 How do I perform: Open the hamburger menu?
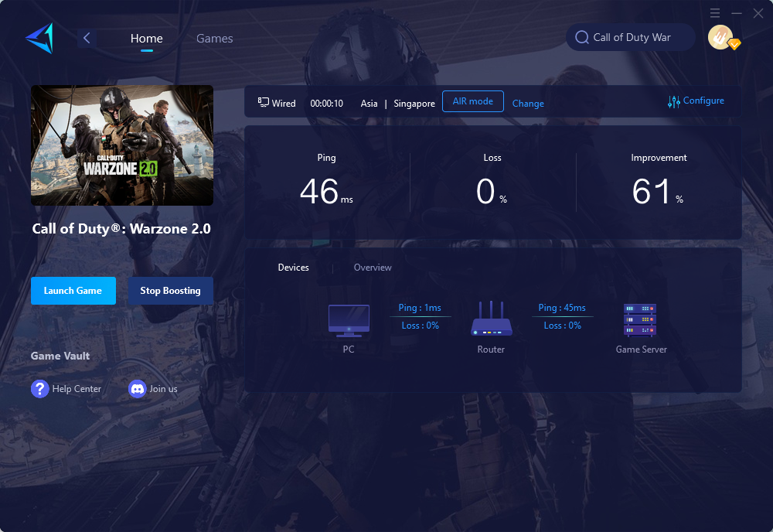715,13
